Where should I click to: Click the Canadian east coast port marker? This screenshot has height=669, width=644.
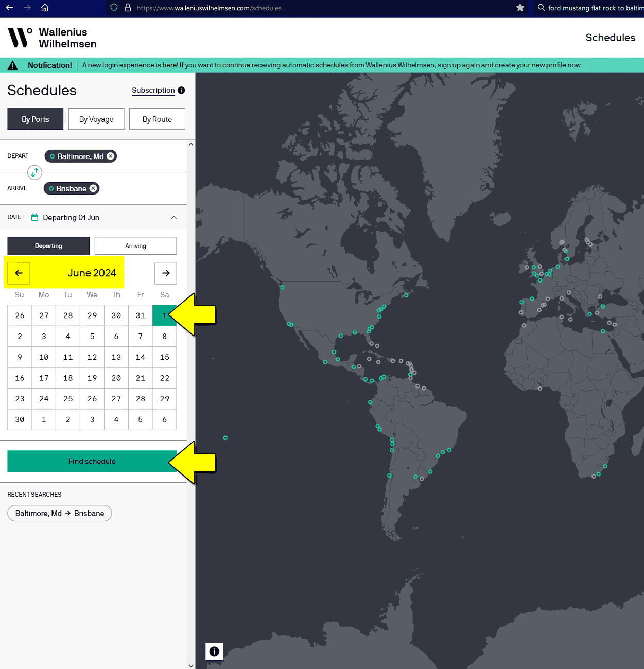(x=406, y=295)
